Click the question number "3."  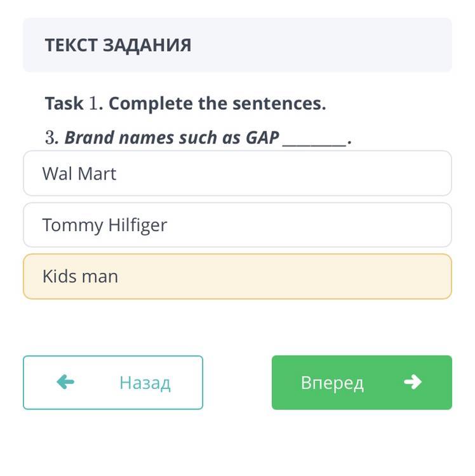point(51,138)
